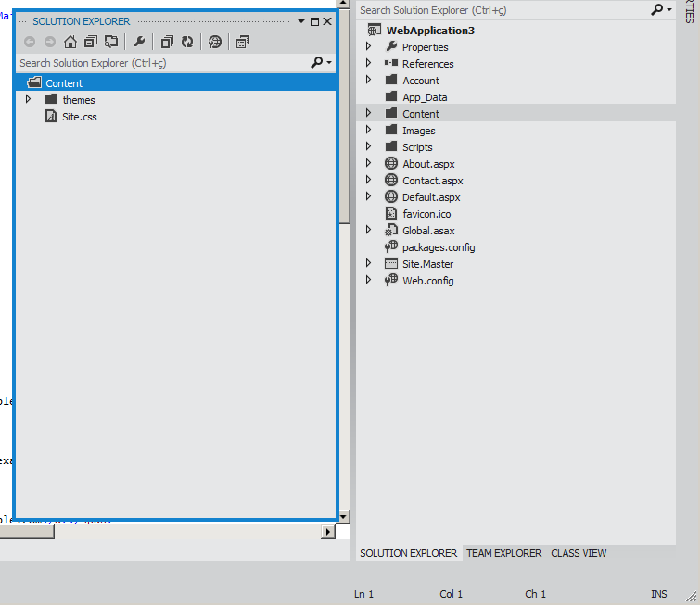Image resolution: width=700 pixels, height=605 pixels.
Task: Click the App_Data folder icon
Action: (391, 96)
